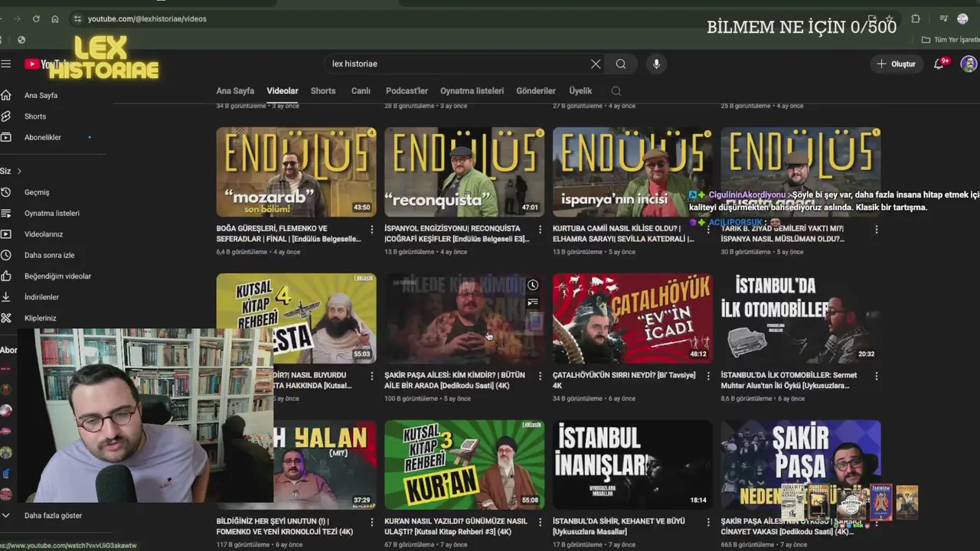This screenshot has height=551, width=980.
Task: Open the Gönderiler tab
Action: point(536,91)
